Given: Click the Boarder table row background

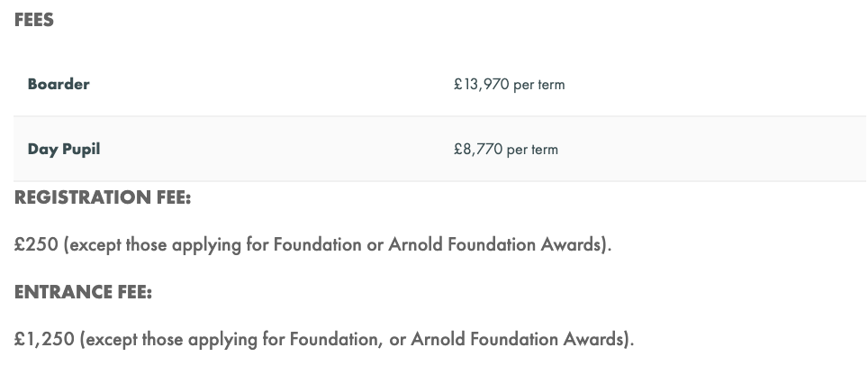Looking at the screenshot, I should point(440,85).
